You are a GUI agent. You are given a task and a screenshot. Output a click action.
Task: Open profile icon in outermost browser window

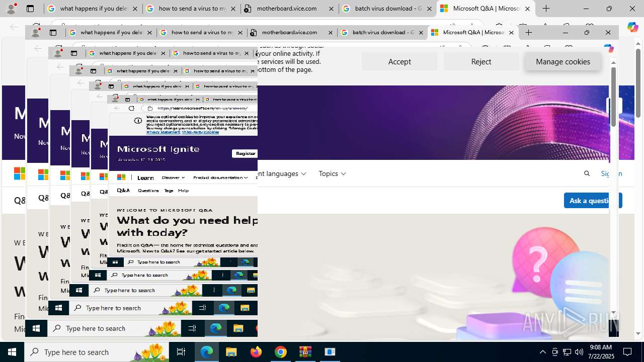tap(11, 9)
